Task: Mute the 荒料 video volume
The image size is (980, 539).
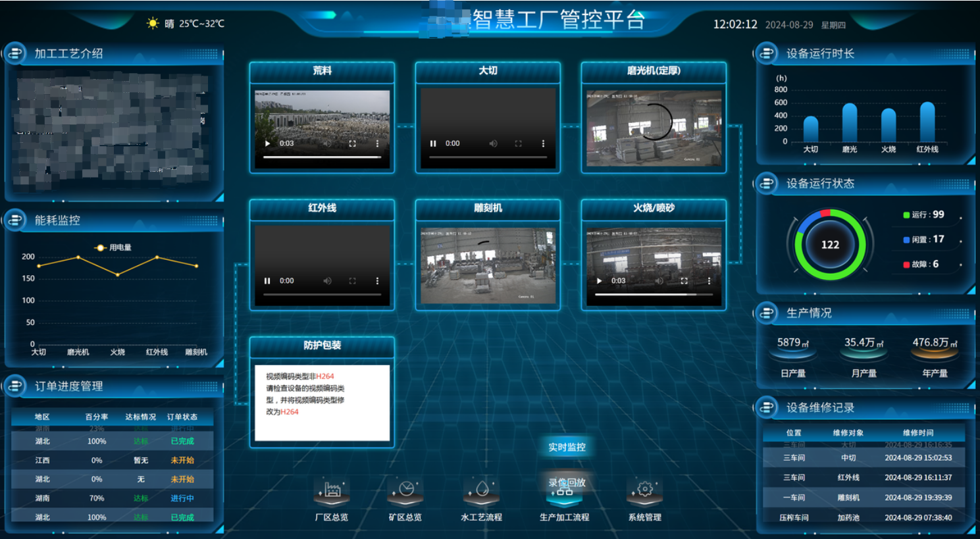Action: pos(327,143)
